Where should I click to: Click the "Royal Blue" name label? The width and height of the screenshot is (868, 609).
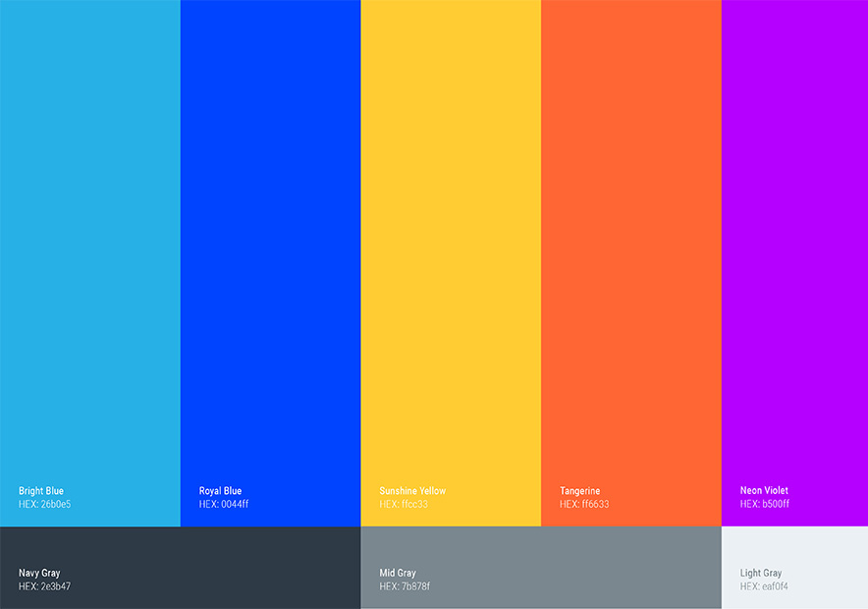[220, 491]
